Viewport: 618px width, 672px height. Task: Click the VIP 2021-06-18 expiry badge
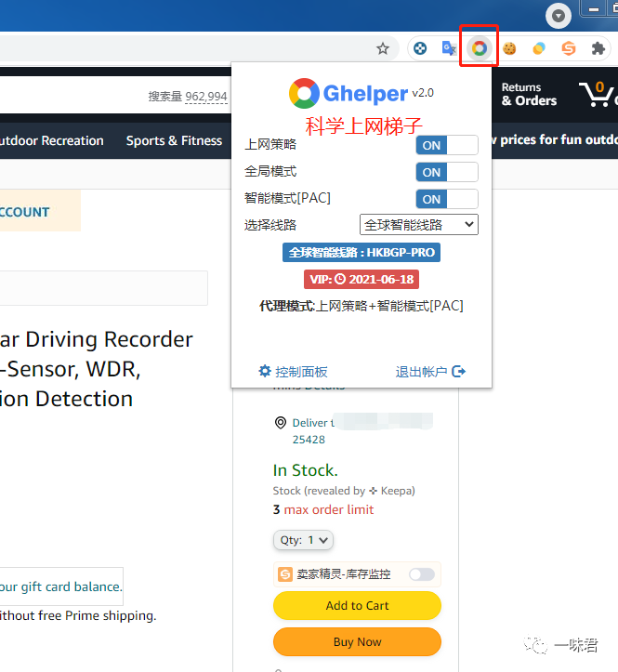[x=362, y=280]
